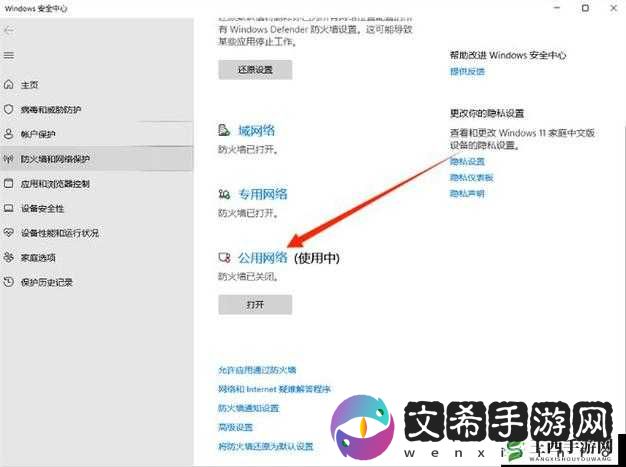The width and height of the screenshot is (626, 467).
Task: Open 病毒和威胁防护 shield icon
Action: point(9,109)
